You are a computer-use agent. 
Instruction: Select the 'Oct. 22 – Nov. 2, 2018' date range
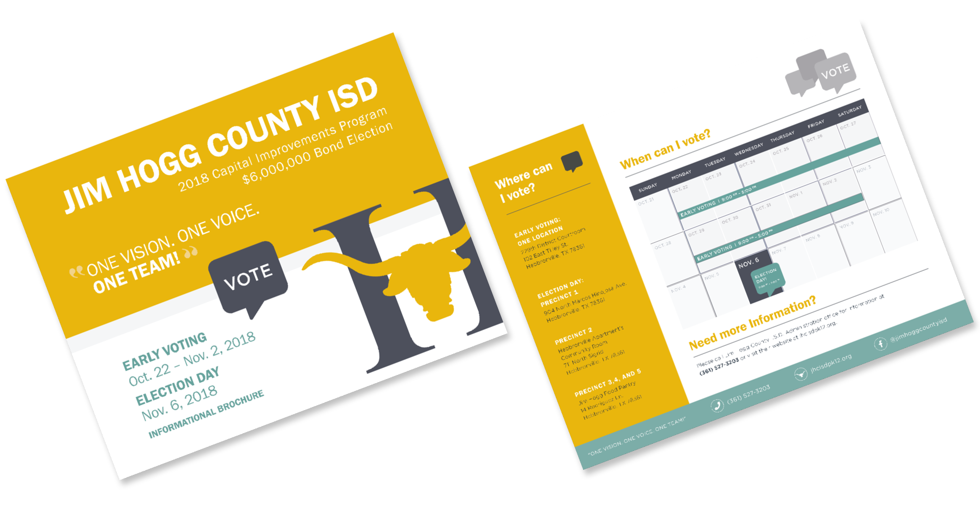click(x=192, y=359)
